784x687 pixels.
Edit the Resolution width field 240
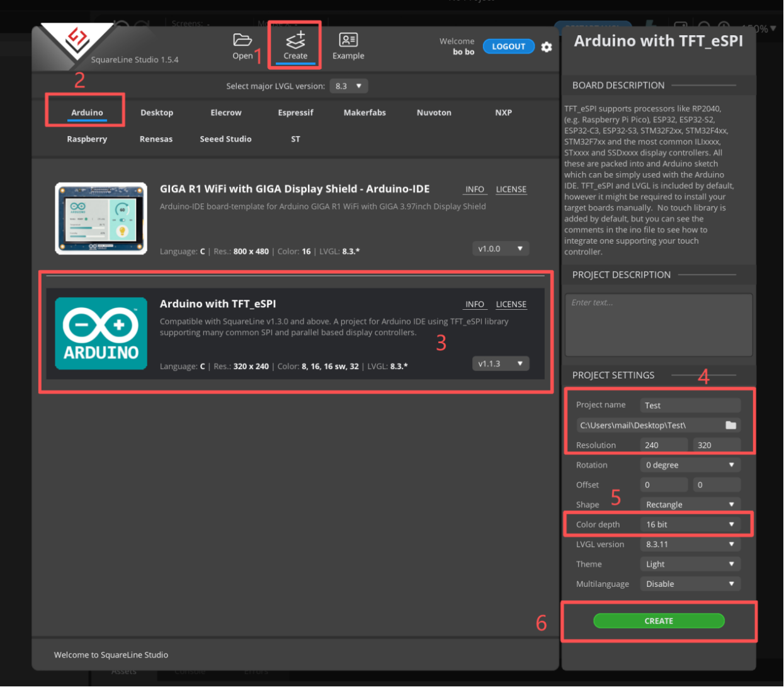coord(664,445)
